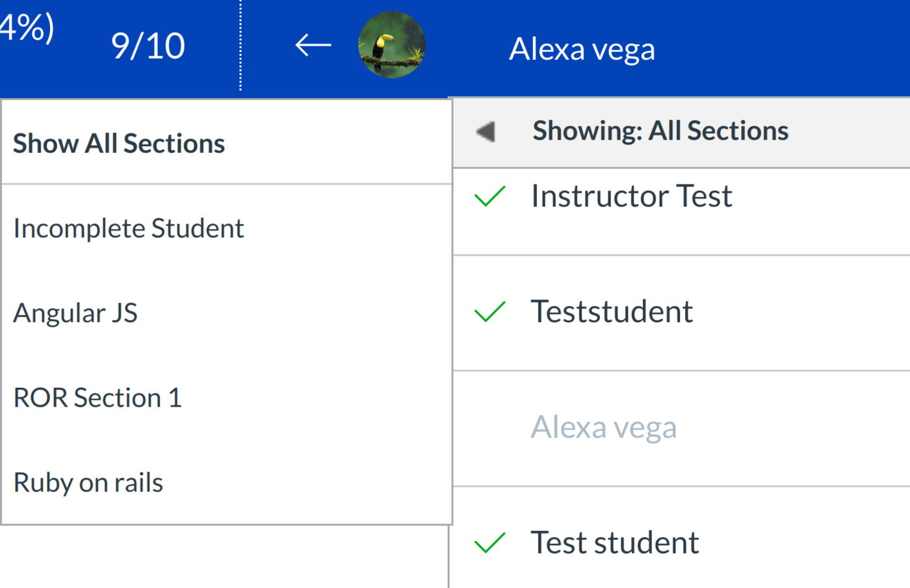This screenshot has width=910, height=588.
Task: Select Teststudent from the student list
Action: [x=612, y=312]
